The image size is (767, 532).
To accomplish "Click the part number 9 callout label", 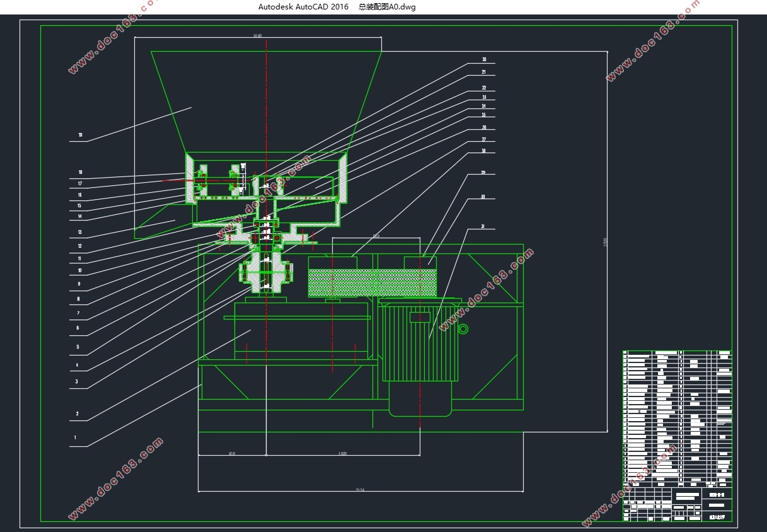I will (x=78, y=284).
